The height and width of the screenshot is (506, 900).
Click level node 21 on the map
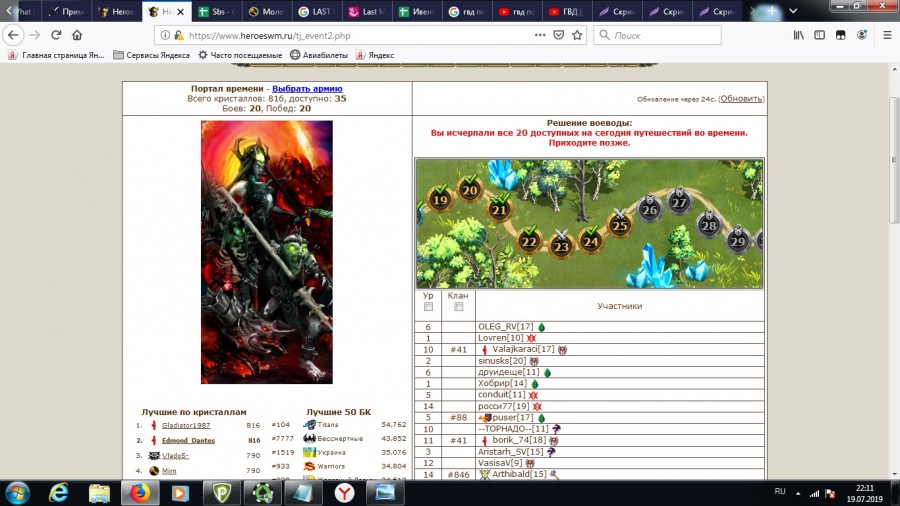click(500, 208)
